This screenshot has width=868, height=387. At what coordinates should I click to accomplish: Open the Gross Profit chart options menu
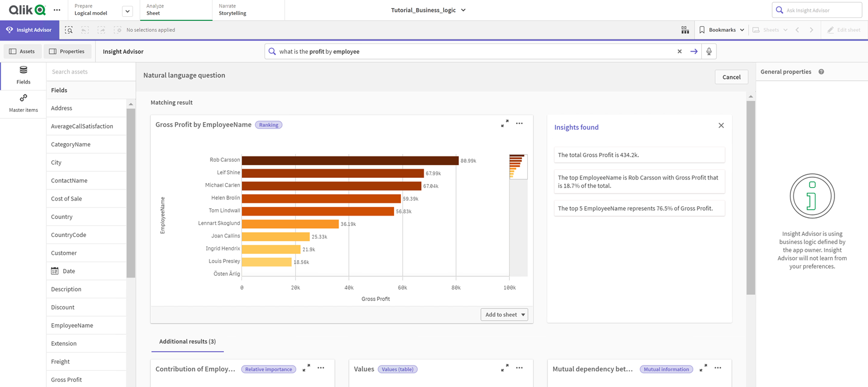(x=519, y=123)
